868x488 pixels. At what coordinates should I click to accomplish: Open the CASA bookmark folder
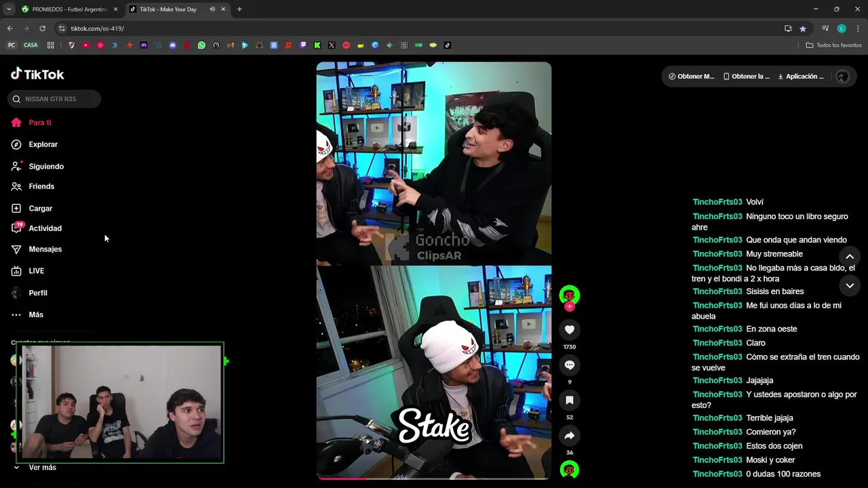[x=31, y=45]
